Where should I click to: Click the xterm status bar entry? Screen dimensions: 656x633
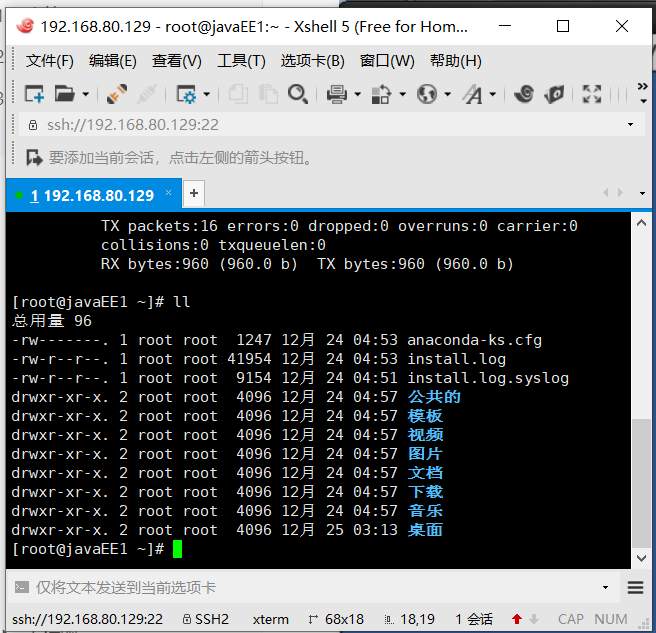[x=271, y=619]
